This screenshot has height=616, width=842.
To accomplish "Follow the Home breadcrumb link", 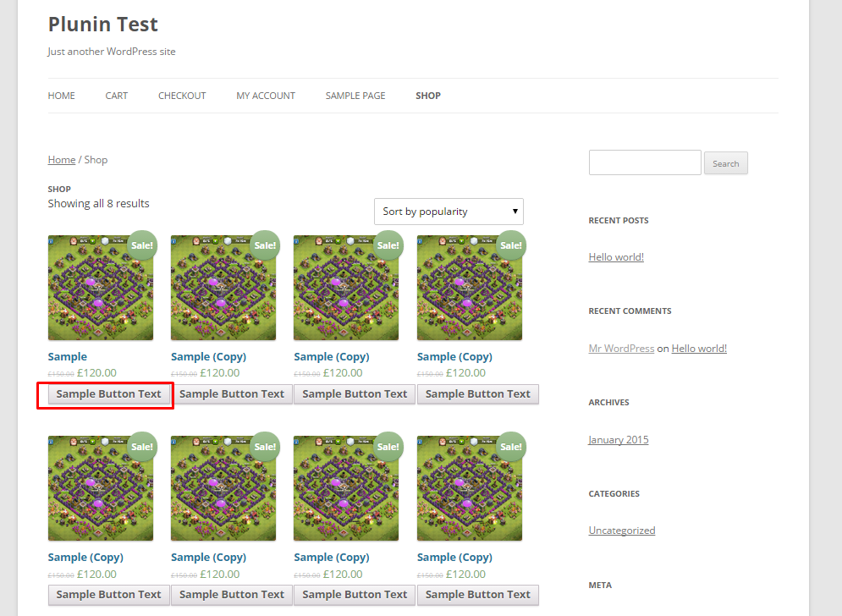I will [62, 160].
